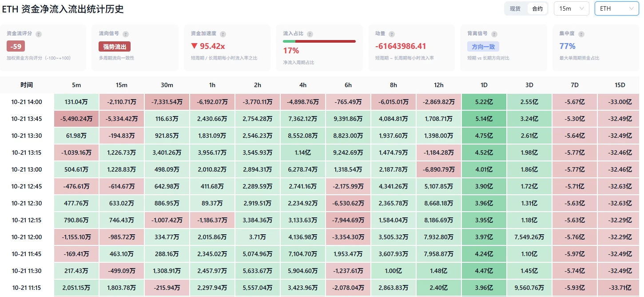This screenshot has height=297, width=644.
Task: Click help icon beside 资金加速度
Action: [x=223, y=34]
